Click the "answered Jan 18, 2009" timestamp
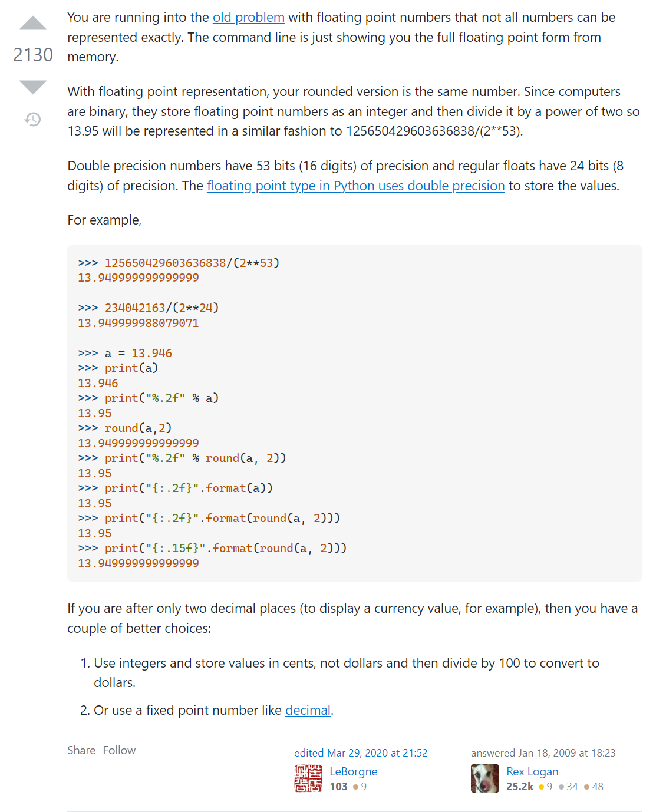Viewport: 666px width, 812px height. (543, 753)
